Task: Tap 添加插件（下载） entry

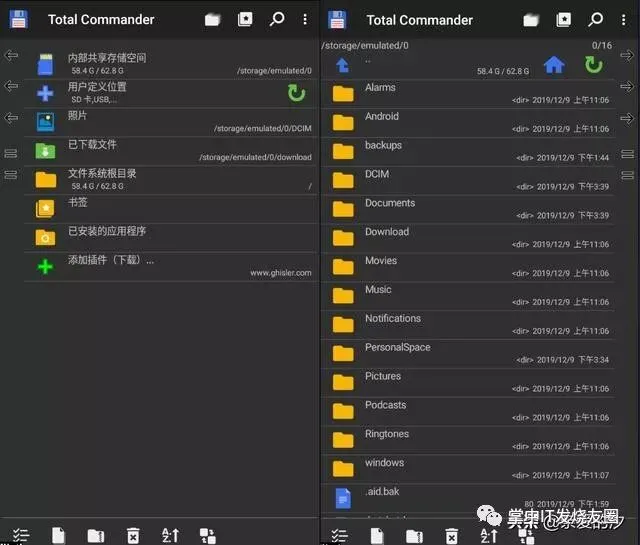Action: click(171, 267)
